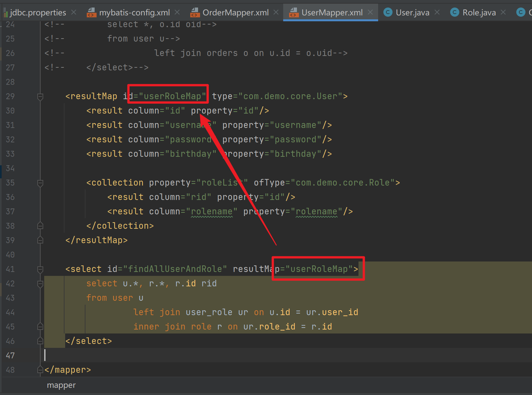This screenshot has height=395, width=532.
Task: Click line number 40 in the gutter
Action: pyautogui.click(x=10, y=255)
